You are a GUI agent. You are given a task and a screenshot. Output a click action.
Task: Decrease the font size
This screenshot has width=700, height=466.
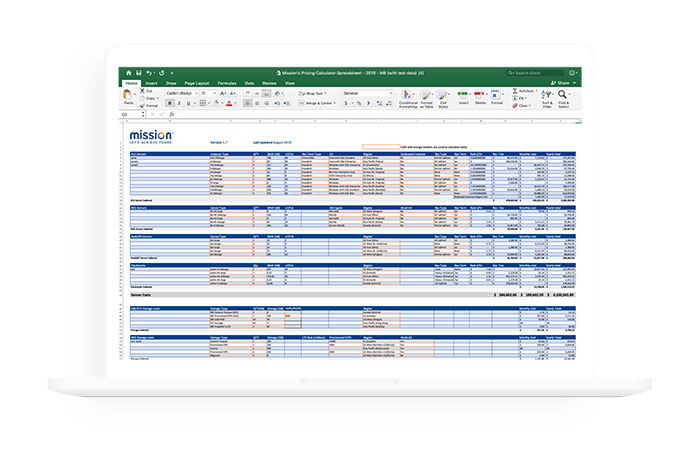click(x=233, y=93)
